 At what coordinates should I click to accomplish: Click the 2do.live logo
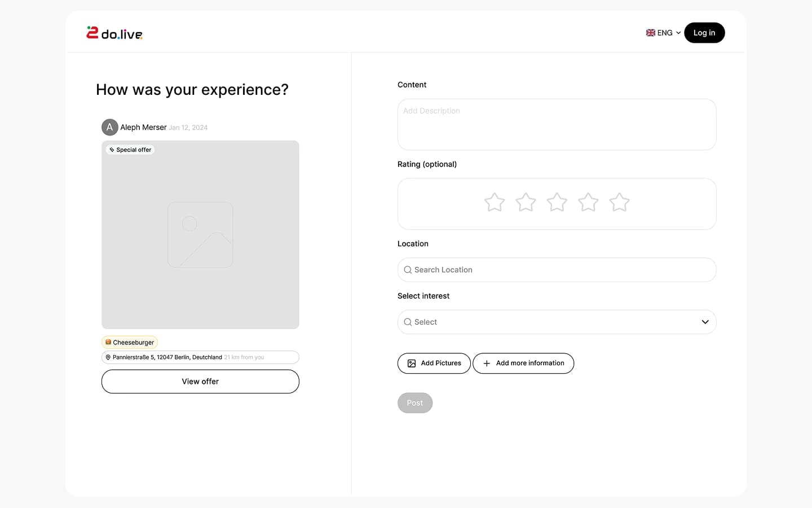coord(114,33)
